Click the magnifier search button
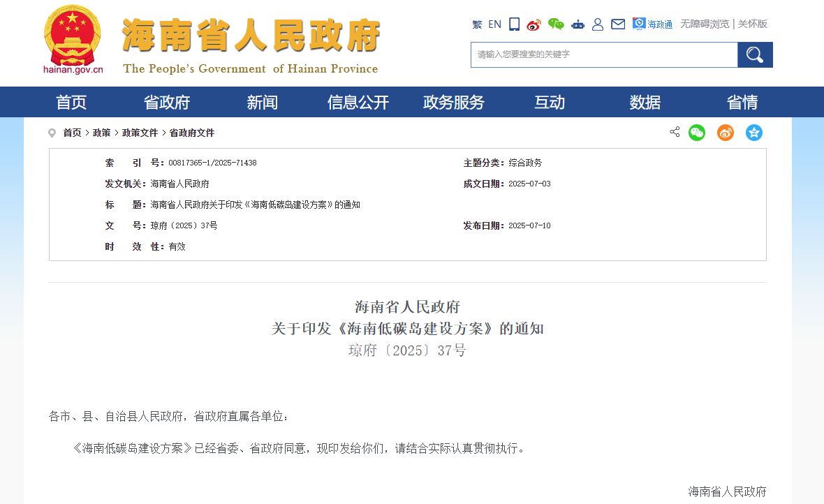824x504 pixels. click(x=755, y=54)
